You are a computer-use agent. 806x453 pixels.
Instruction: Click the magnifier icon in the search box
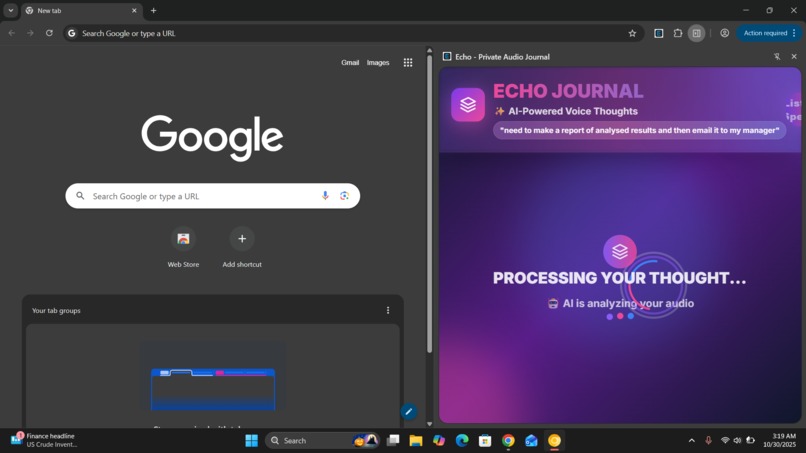point(80,196)
